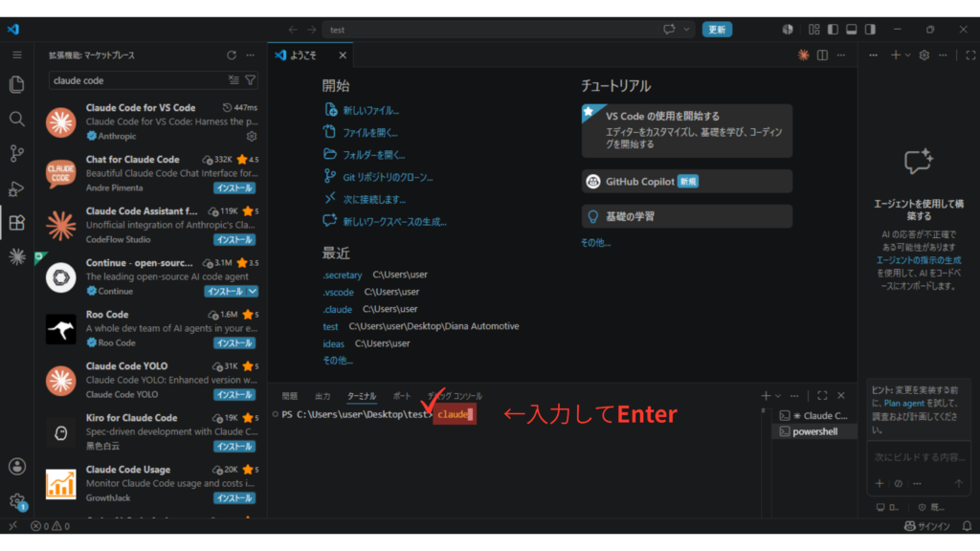This screenshot has width=980, height=551.
Task: Click 新しいファイル link
Action: click(x=370, y=111)
